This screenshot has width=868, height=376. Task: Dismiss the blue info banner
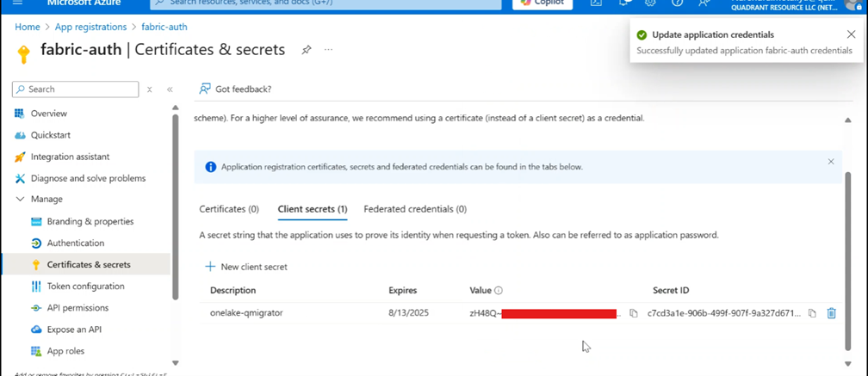pos(831,162)
